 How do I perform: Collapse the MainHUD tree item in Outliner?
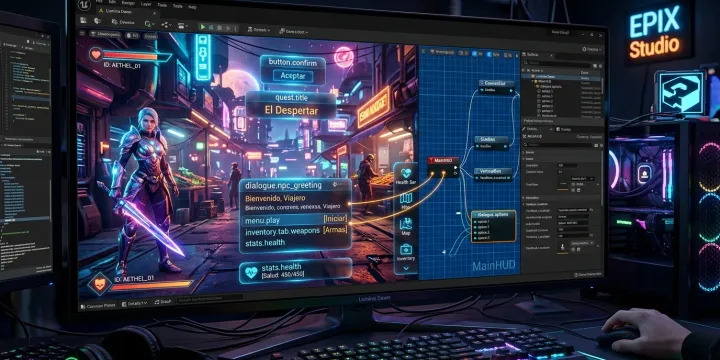click(533, 81)
